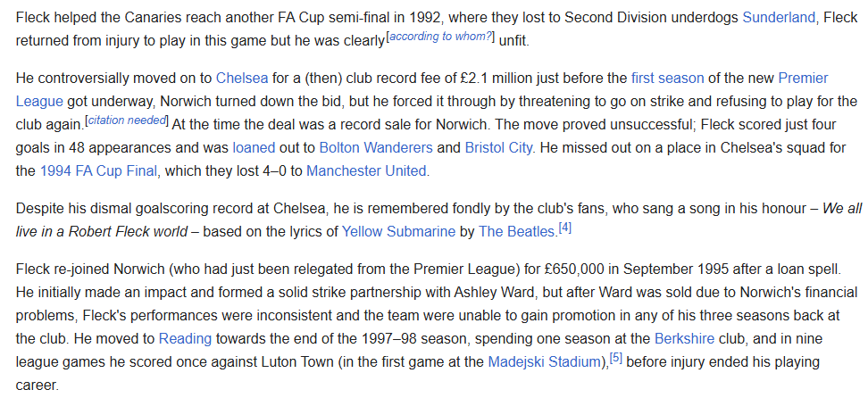Open the 'first season' link
Viewport: 868px width, 398px height.
[x=667, y=78]
